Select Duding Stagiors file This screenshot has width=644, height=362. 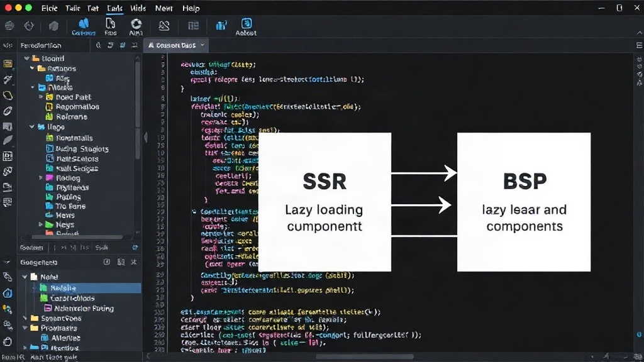tap(82, 148)
